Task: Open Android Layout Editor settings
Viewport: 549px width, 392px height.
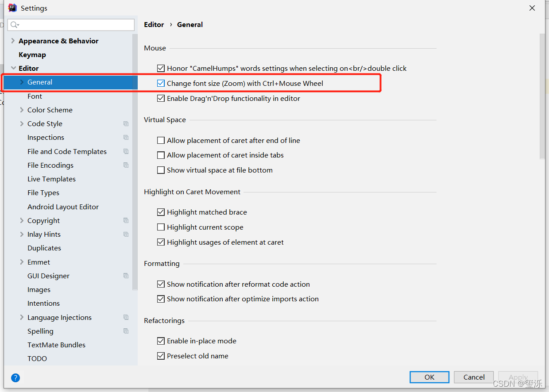Action: 63,207
